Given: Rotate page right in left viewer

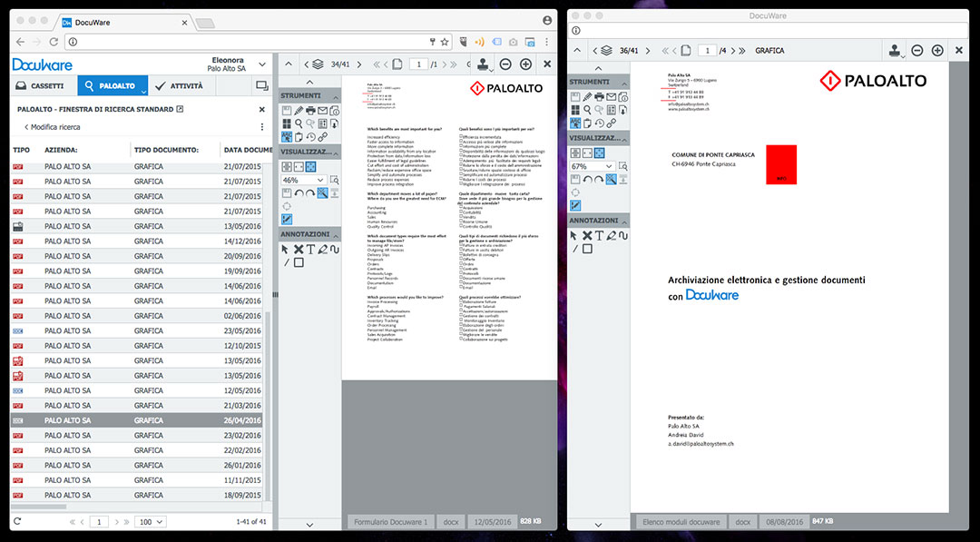Looking at the screenshot, I should point(310,193).
